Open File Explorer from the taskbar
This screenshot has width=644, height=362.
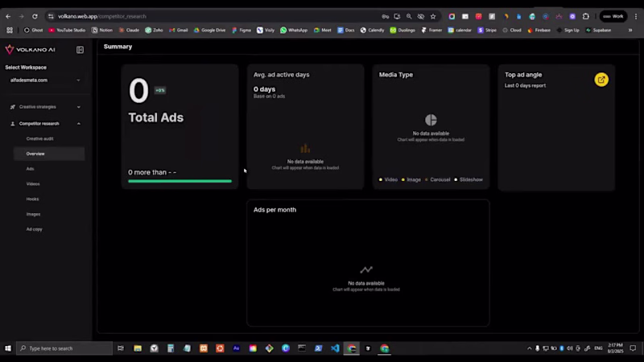138,348
